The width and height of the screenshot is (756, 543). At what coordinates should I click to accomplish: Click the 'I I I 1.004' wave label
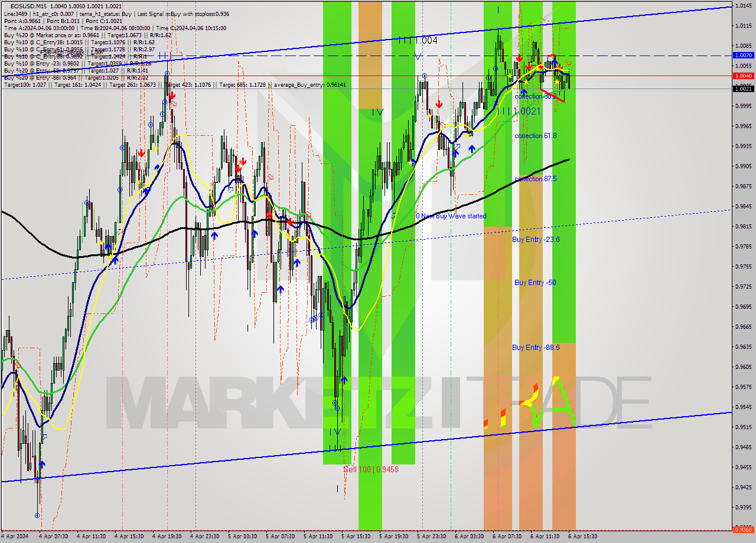(417, 41)
